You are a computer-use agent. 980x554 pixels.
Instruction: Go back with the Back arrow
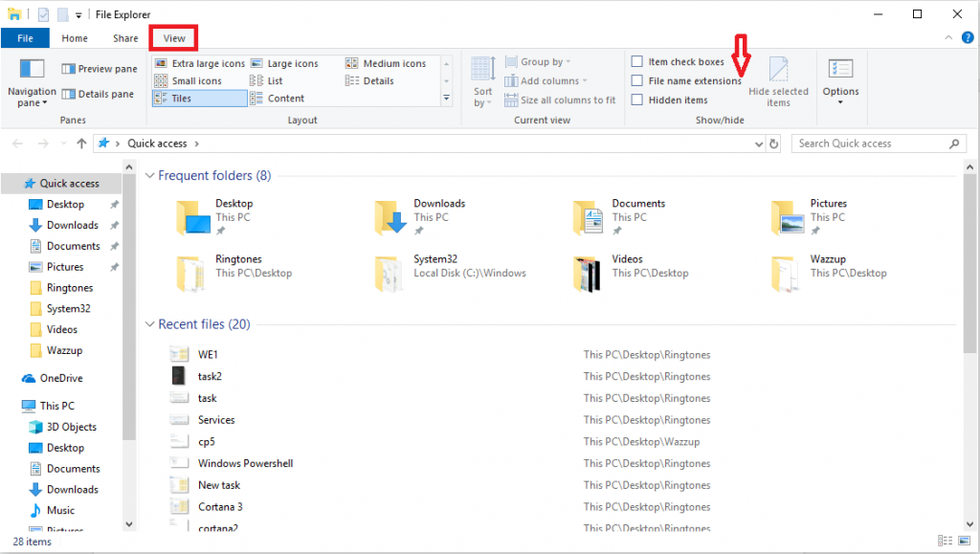click(x=17, y=144)
